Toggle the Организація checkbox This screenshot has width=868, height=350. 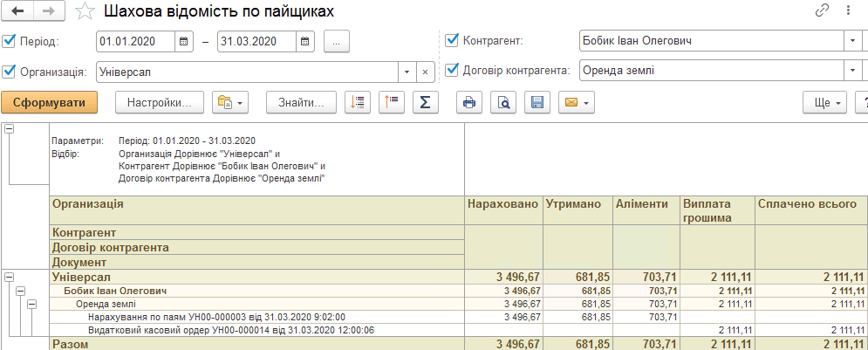click(9, 72)
